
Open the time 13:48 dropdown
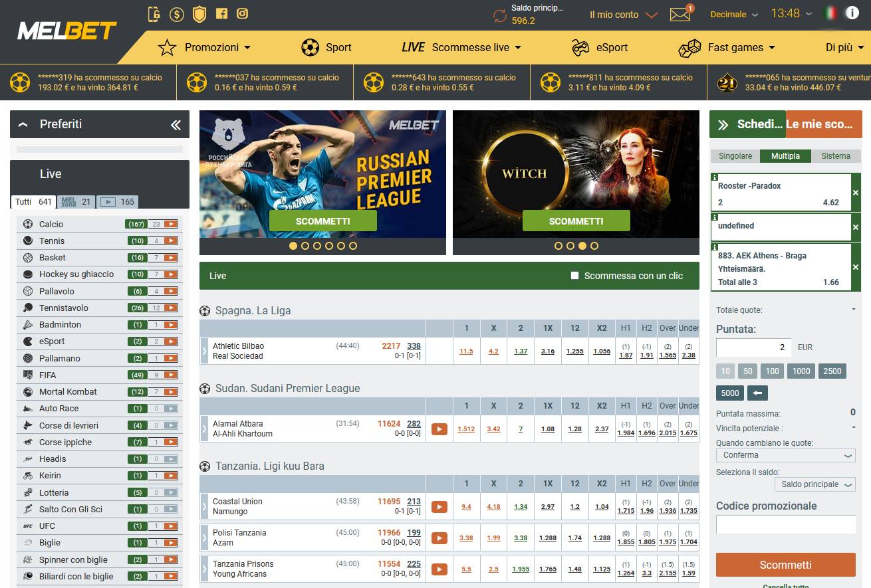tap(791, 13)
